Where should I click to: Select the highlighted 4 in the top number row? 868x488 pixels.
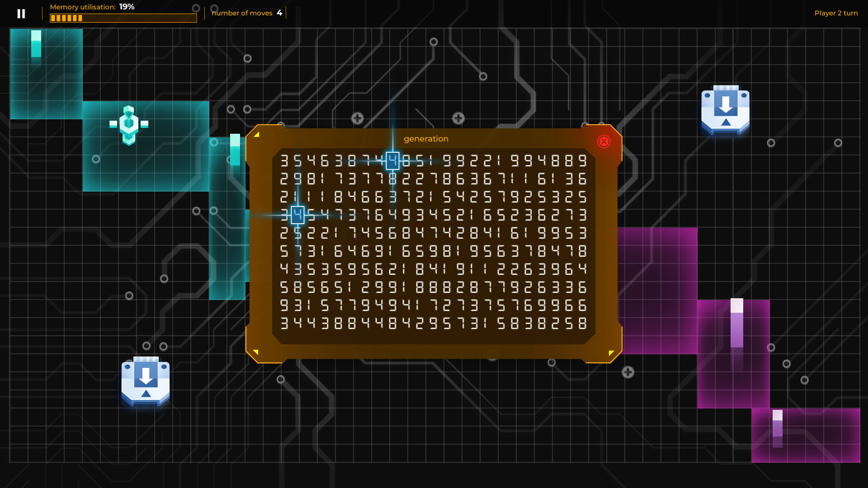[x=392, y=160]
